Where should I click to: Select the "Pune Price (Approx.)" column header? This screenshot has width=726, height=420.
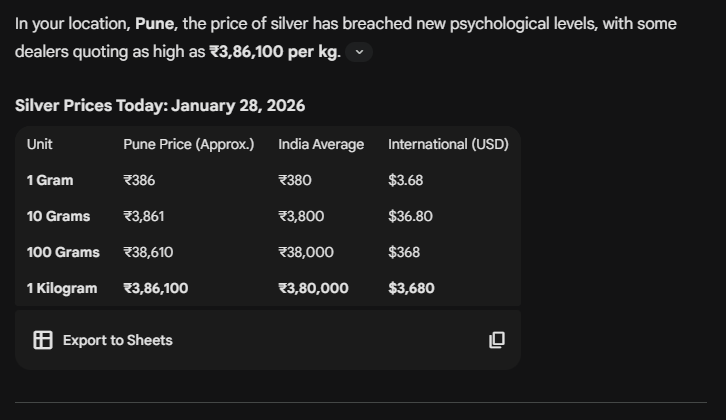point(188,144)
